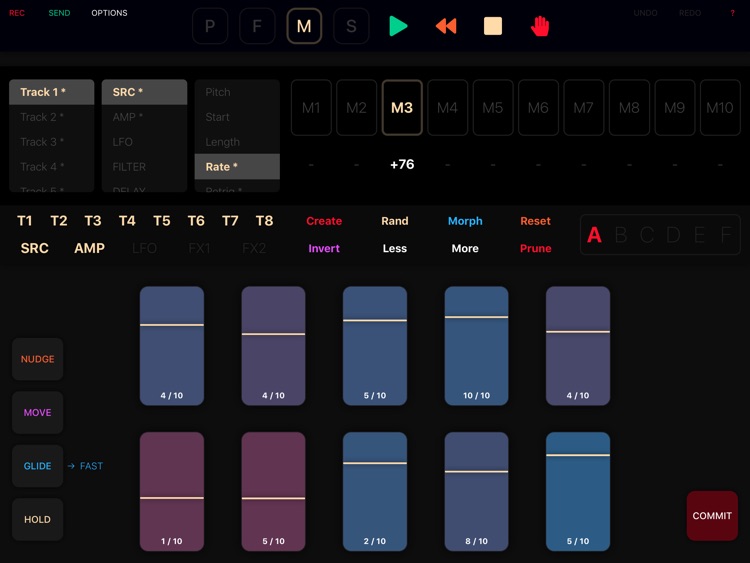Stop playback with the square stop icon
The height and width of the screenshot is (563, 750).
[493, 26]
